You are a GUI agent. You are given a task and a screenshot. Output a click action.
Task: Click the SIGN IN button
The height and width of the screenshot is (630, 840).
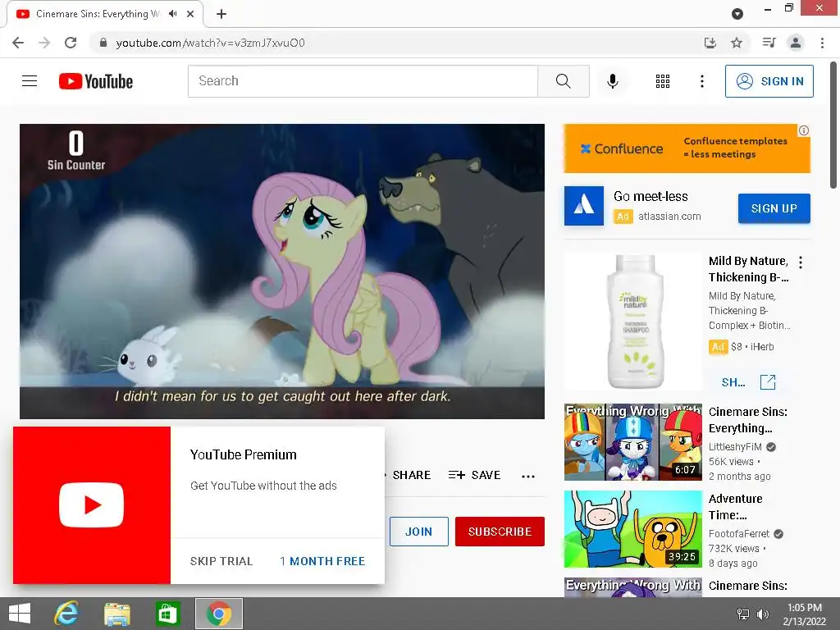click(x=769, y=81)
